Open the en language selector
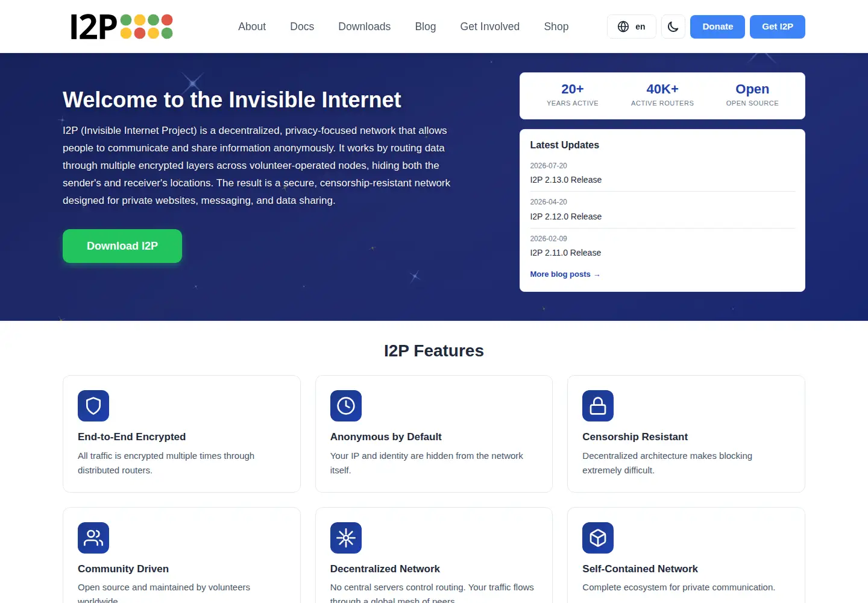Screen dimensions: 868x603 (632, 27)
